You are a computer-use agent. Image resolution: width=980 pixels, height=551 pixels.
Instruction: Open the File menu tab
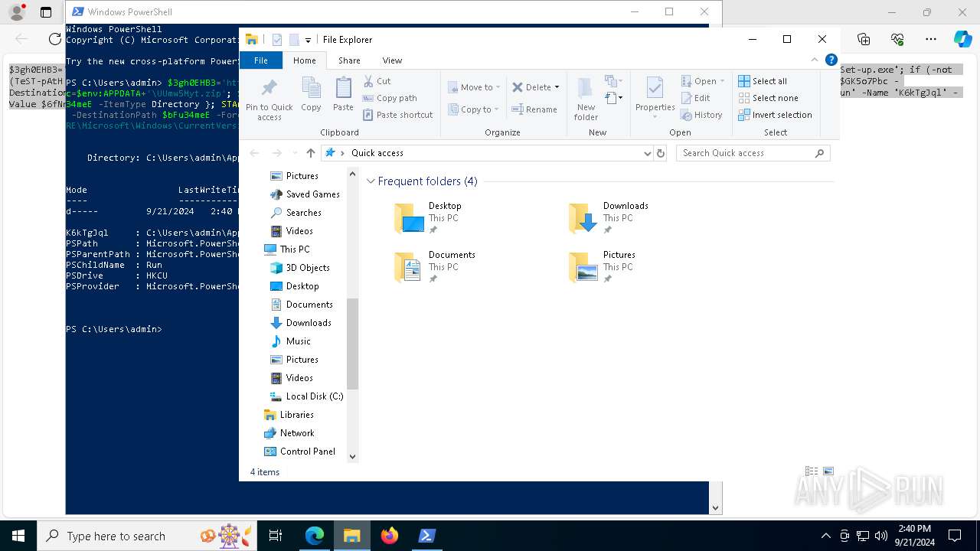coord(261,60)
